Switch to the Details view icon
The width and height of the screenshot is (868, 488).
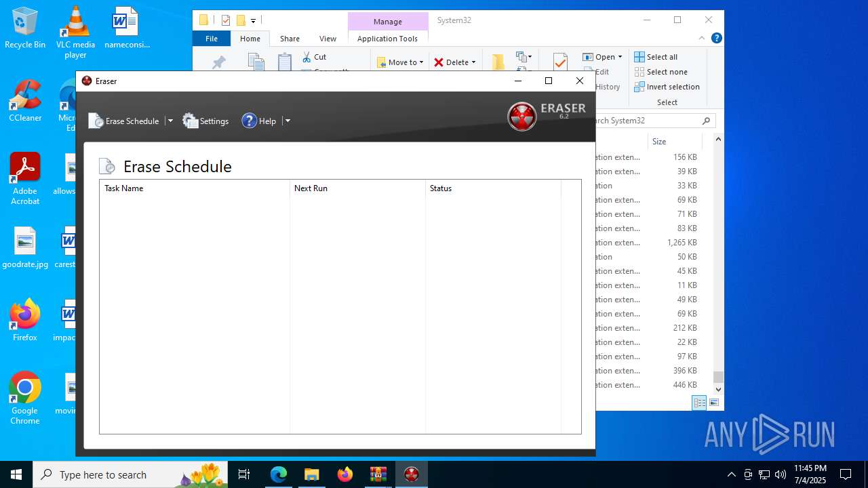click(x=699, y=403)
